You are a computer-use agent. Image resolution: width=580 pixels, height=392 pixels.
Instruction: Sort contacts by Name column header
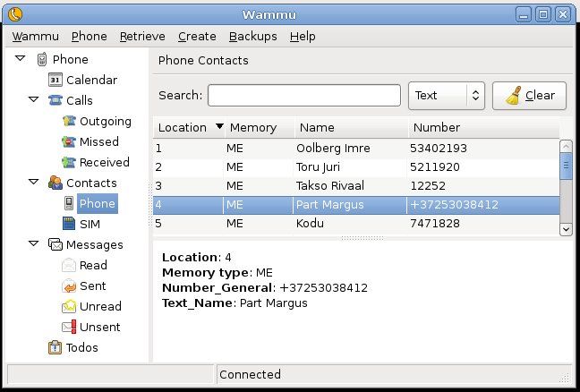(350, 128)
